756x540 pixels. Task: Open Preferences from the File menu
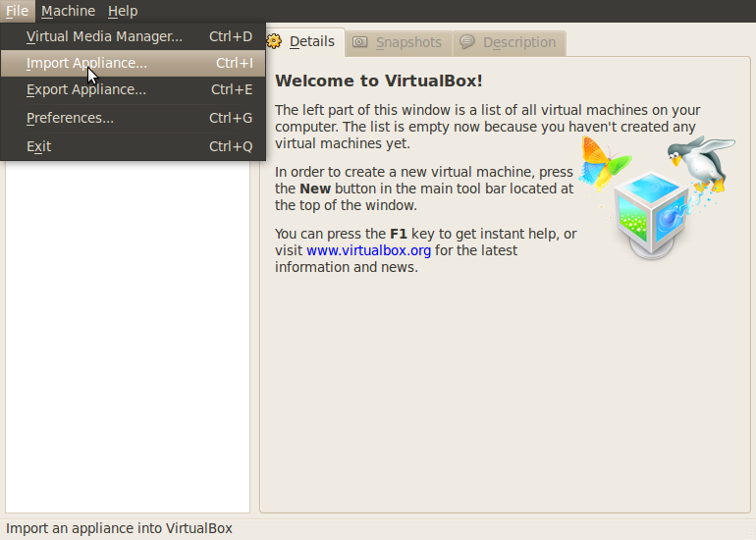tap(134, 118)
